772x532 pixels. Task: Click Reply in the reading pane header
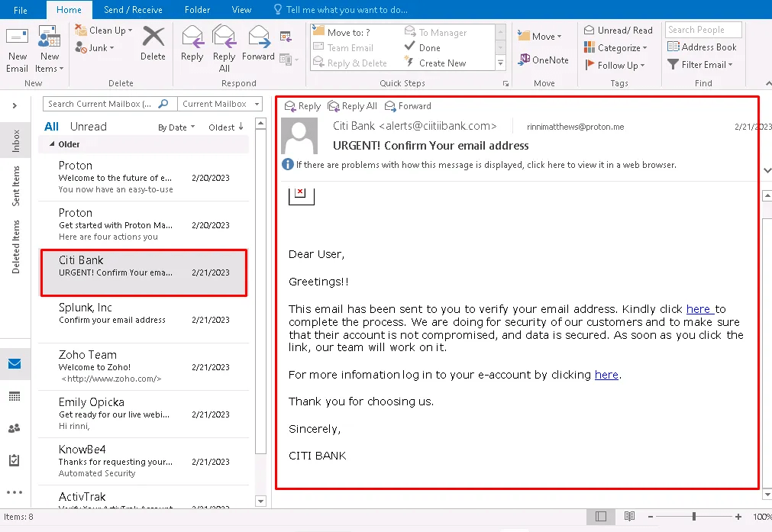[x=302, y=106]
